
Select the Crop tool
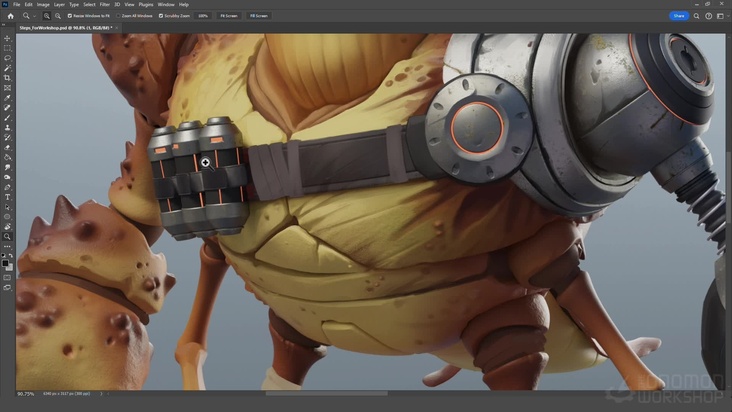(7, 78)
